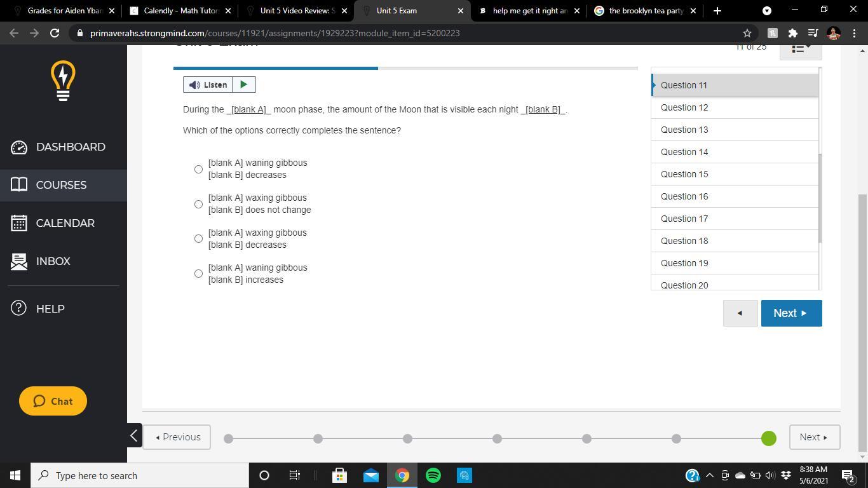Open the Chrome three-dot menu
The image size is (868, 488).
point(853,33)
